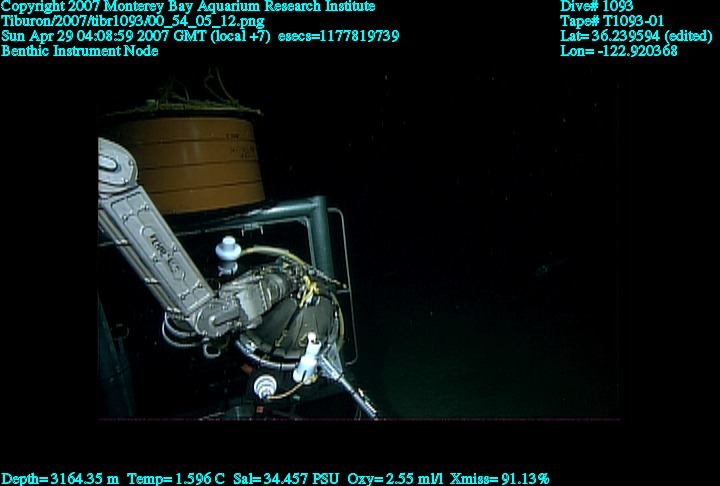Viewport: 720px width, 486px height.
Task: Click the Xmiss=91.13% reading
Action: click(x=500, y=479)
